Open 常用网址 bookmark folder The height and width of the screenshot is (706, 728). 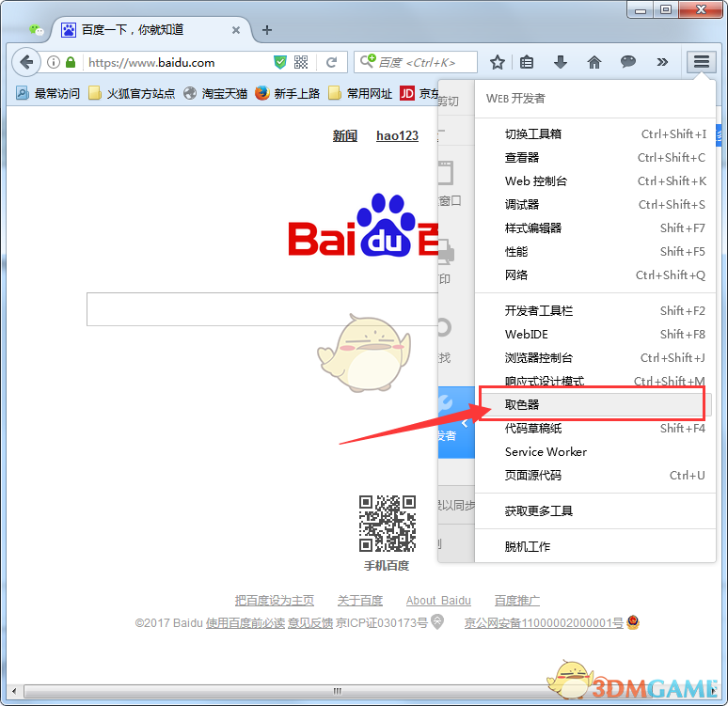360,93
